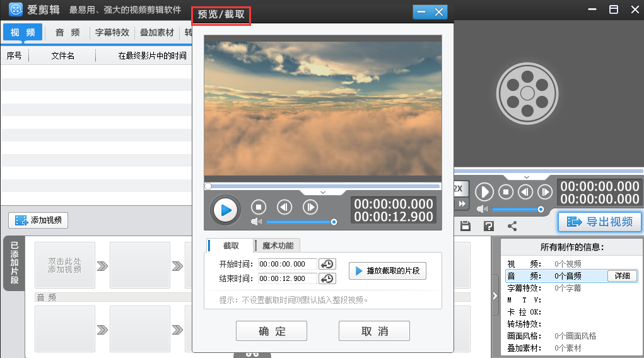Click the film reel placeholder in main preview
Image resolution: width=644 pixels, height=358 pixels.
pyautogui.click(x=527, y=93)
